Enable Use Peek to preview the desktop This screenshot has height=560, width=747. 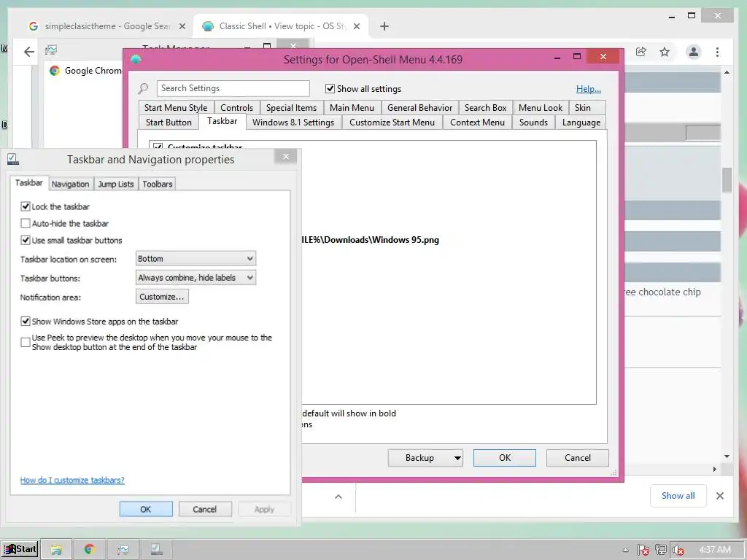tap(26, 342)
